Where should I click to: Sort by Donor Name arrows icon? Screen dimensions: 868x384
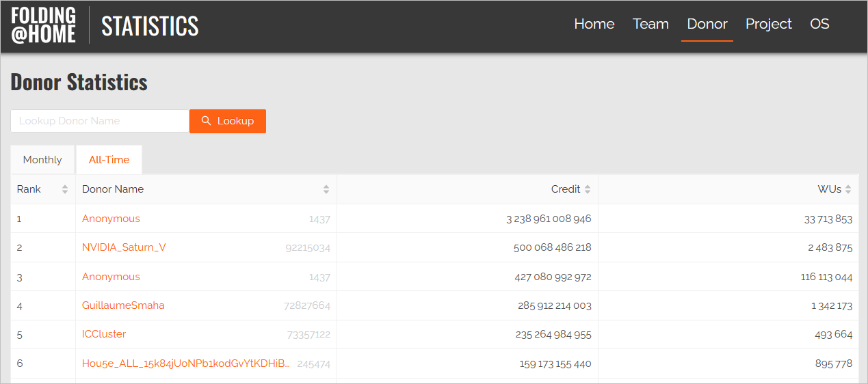pyautogui.click(x=326, y=189)
